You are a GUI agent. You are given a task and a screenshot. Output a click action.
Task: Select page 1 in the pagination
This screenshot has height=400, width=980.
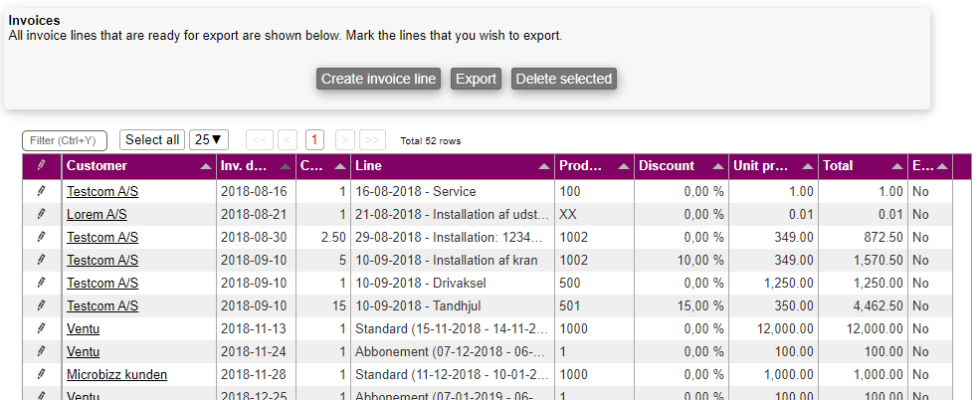pyautogui.click(x=315, y=140)
